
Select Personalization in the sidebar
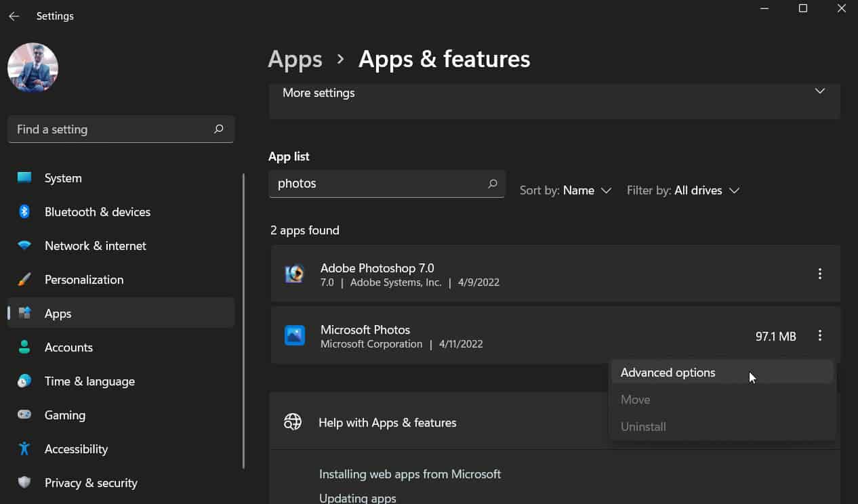(x=83, y=280)
